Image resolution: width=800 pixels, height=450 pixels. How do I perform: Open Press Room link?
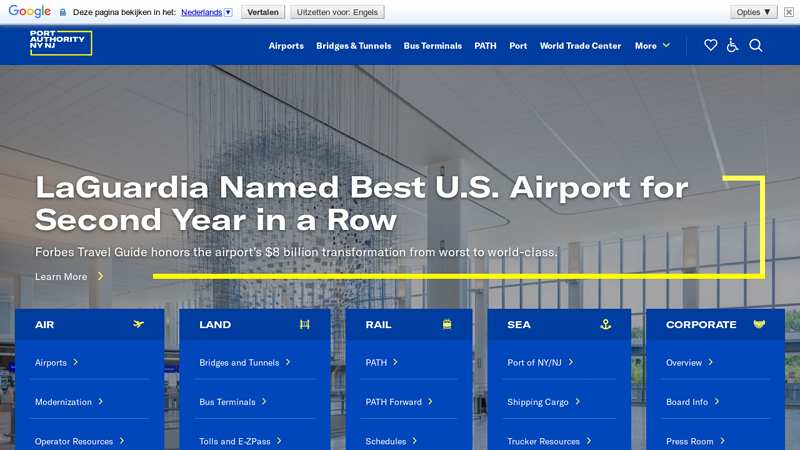point(695,441)
